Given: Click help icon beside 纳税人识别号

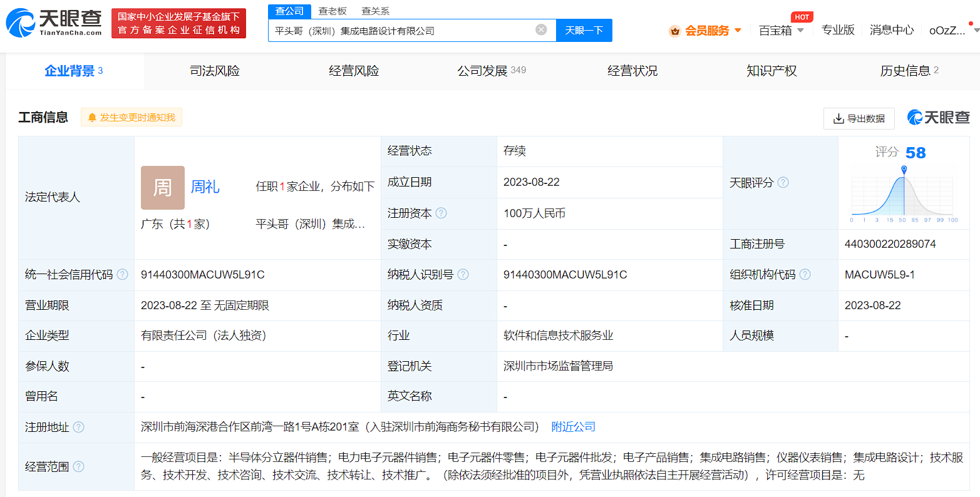Looking at the screenshot, I should click(x=463, y=275).
